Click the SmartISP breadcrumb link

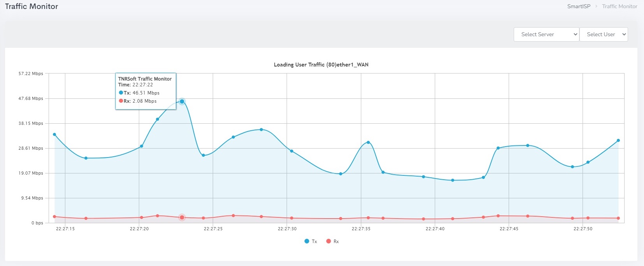[x=578, y=6]
